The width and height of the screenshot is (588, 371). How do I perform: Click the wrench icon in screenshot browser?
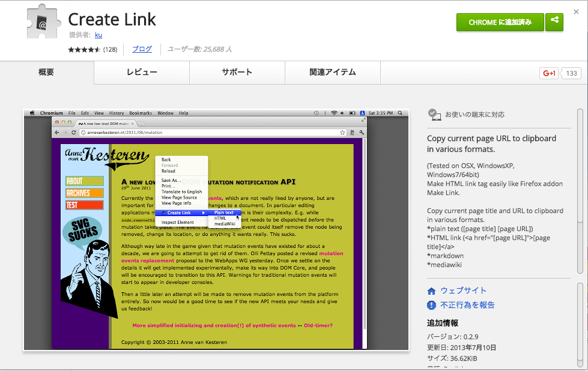coord(362,132)
